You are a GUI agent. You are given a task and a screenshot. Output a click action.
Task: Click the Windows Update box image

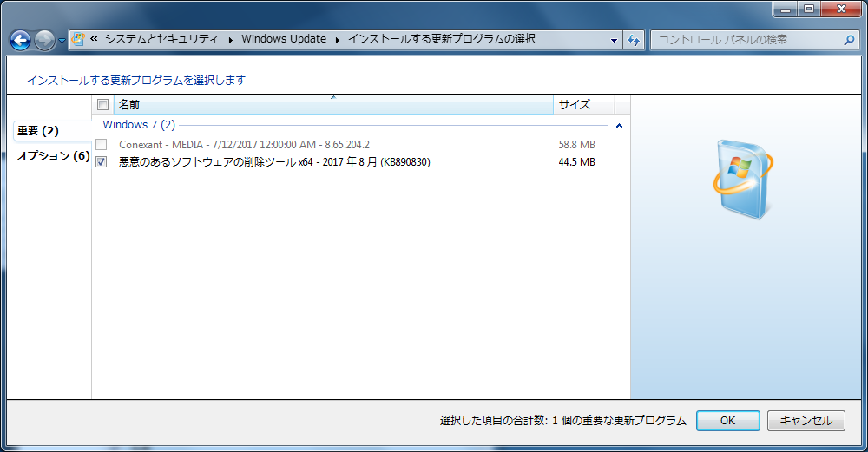(740, 178)
